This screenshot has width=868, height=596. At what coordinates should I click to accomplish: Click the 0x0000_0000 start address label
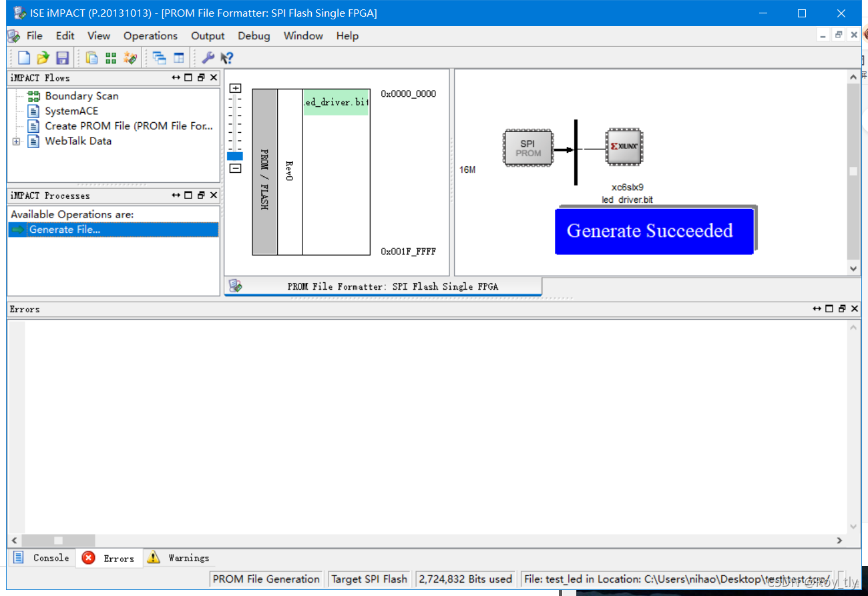click(x=409, y=94)
